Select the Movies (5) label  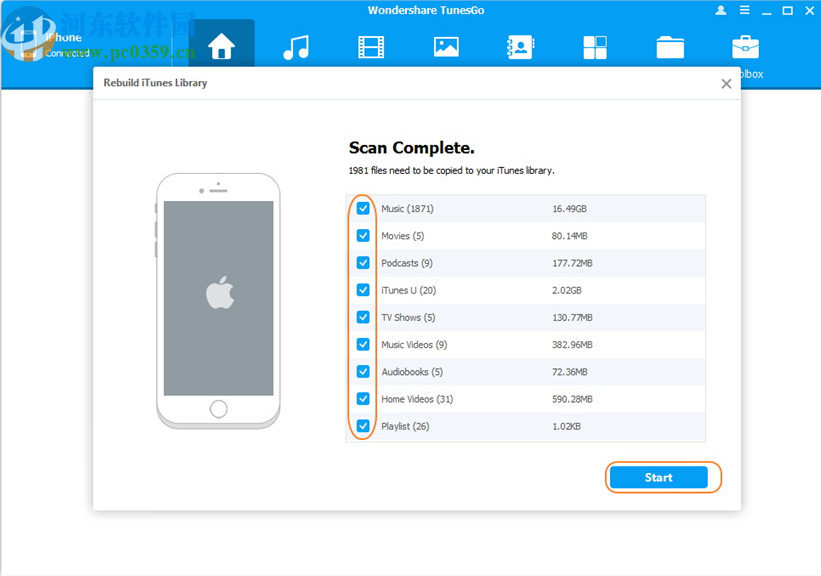click(403, 236)
